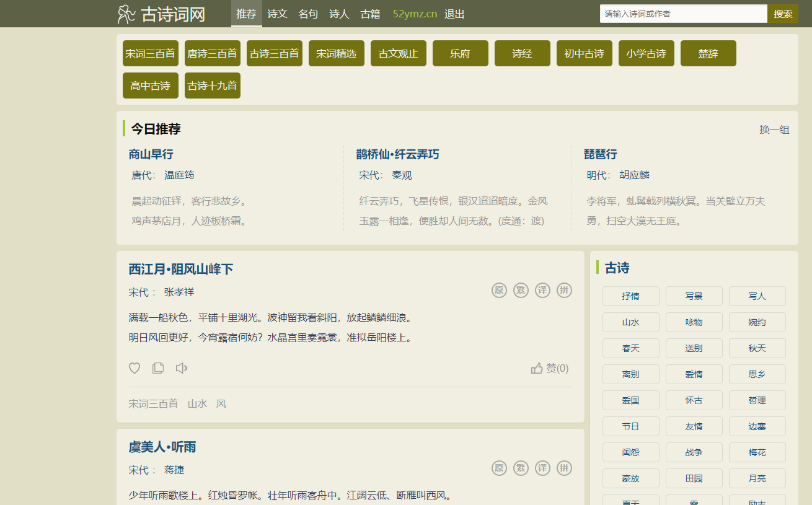Show 拼 pinyin for 虞美人·听雨

tap(564, 468)
